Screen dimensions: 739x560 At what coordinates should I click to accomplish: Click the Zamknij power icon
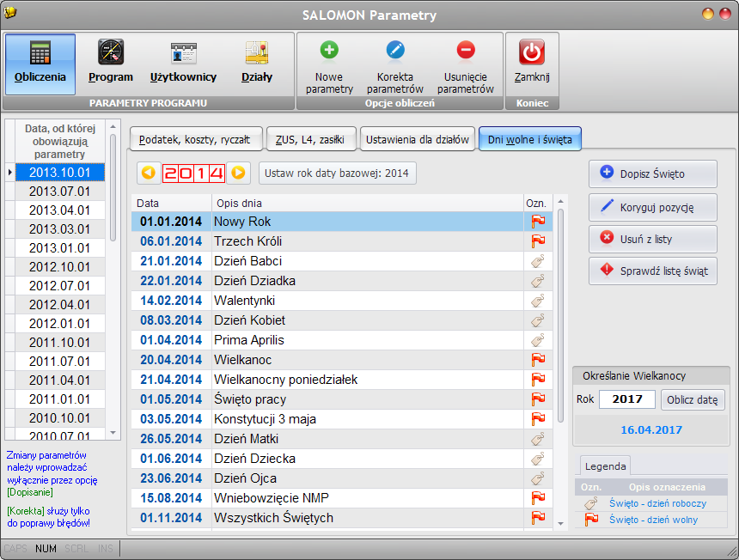tap(532, 52)
